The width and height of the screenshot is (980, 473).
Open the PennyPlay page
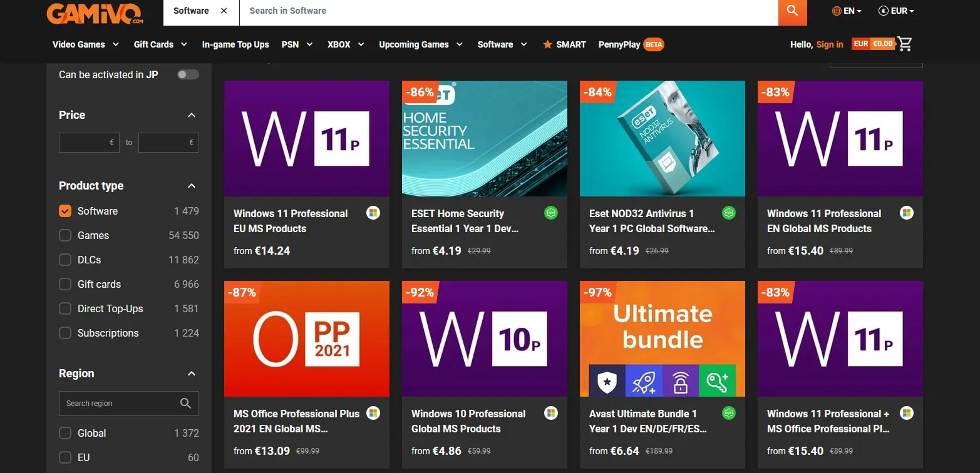point(619,44)
